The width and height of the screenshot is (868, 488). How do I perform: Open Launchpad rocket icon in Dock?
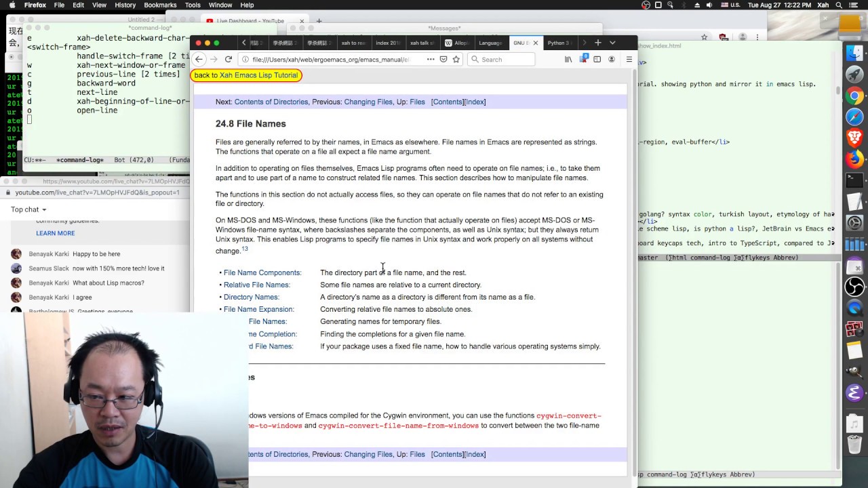pyautogui.click(x=854, y=74)
